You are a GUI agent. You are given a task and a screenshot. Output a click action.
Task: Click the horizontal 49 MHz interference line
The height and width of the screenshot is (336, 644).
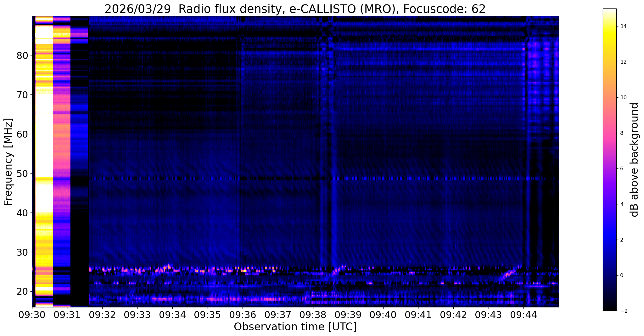(318, 178)
